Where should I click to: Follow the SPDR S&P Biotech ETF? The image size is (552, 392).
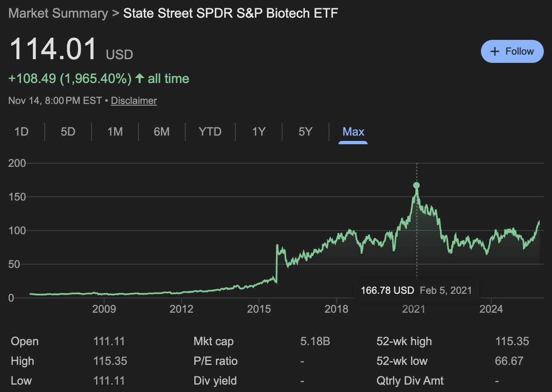click(512, 51)
